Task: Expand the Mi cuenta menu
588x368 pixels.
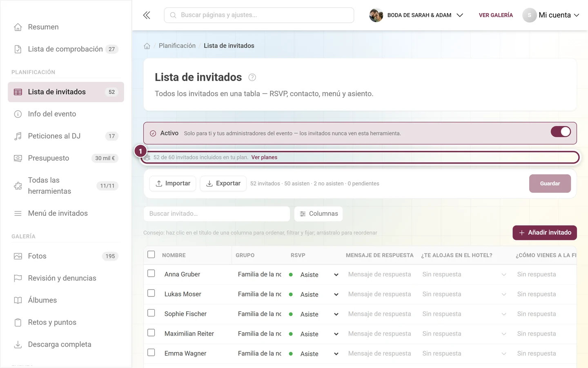Action: pyautogui.click(x=551, y=15)
